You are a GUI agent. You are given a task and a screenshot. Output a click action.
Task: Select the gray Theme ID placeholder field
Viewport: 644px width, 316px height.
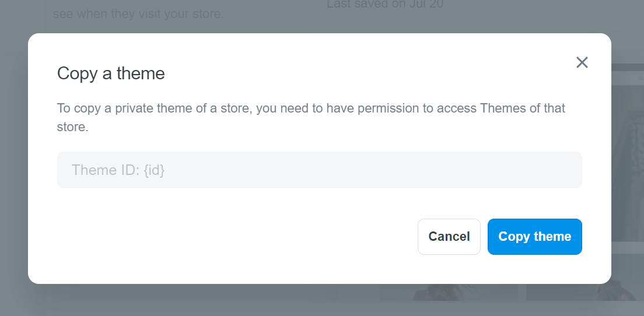coord(319,170)
